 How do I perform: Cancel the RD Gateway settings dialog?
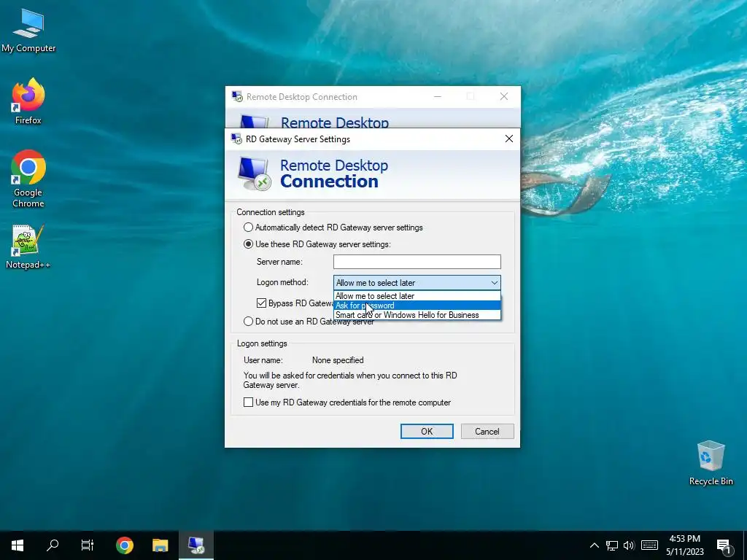coord(487,432)
